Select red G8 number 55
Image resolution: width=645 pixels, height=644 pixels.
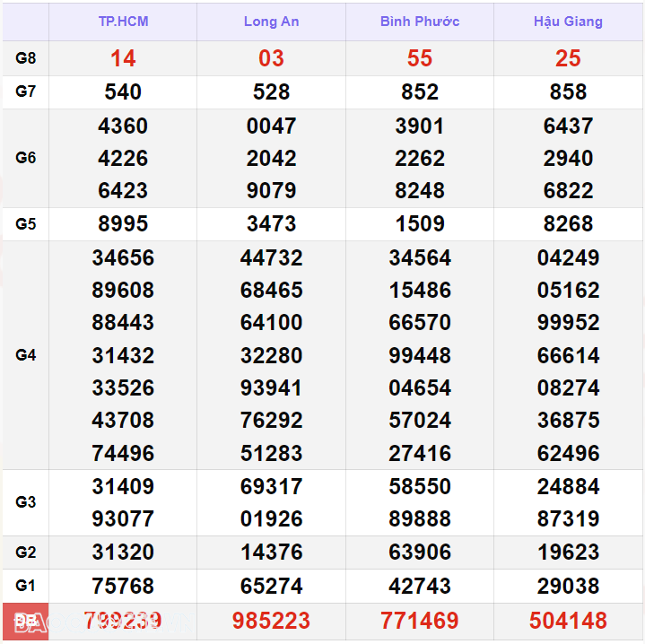[x=419, y=58]
